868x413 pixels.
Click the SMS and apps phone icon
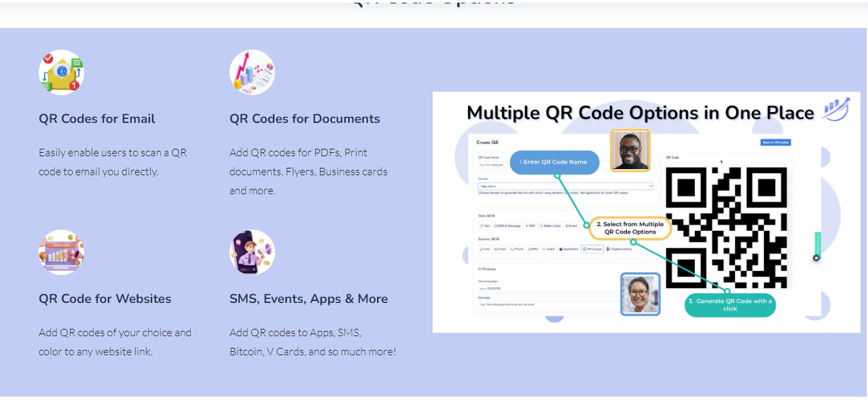pos(252,252)
